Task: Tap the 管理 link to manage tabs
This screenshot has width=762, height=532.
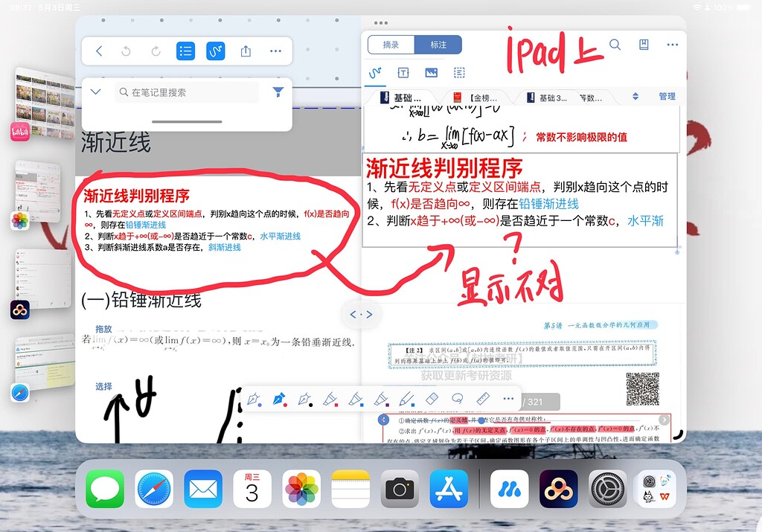Action: click(667, 97)
